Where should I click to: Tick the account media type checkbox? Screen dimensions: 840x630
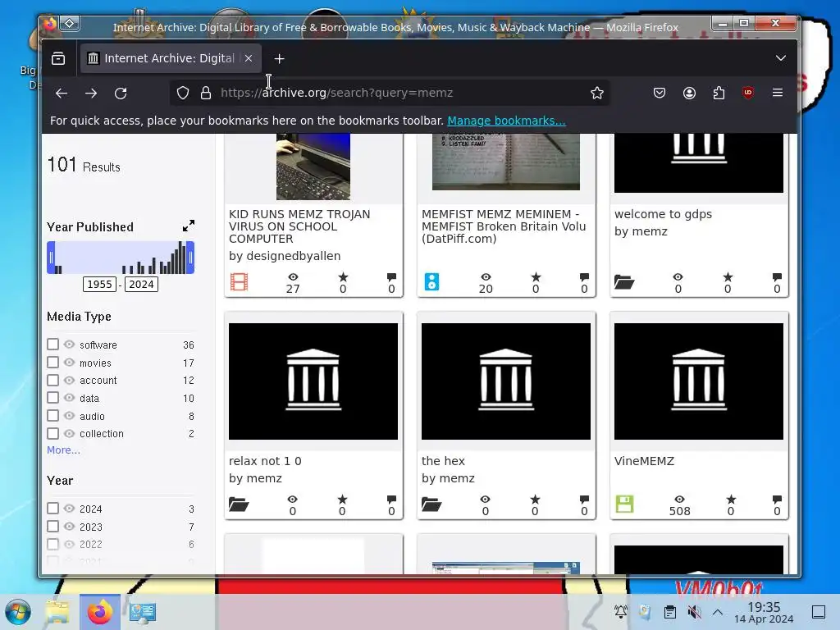click(x=52, y=380)
